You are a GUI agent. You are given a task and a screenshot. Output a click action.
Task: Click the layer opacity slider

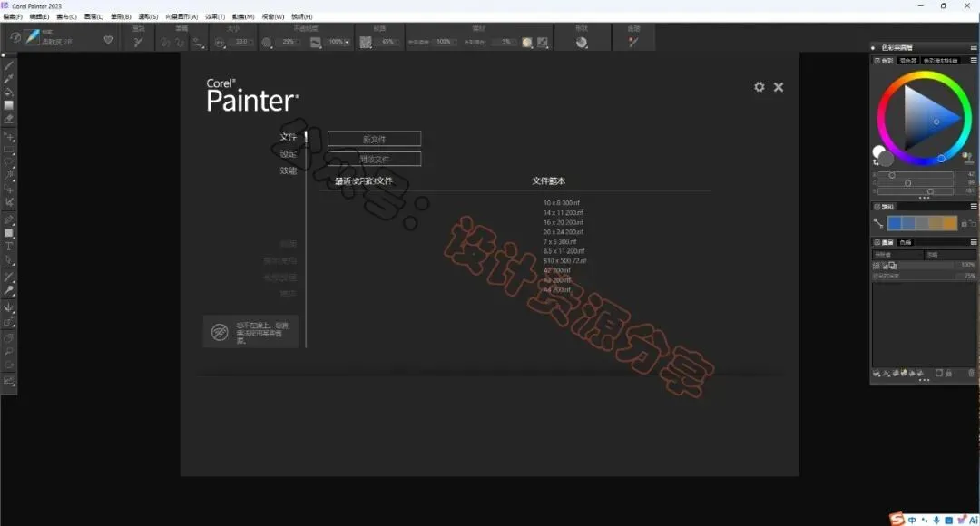[x=924, y=265]
